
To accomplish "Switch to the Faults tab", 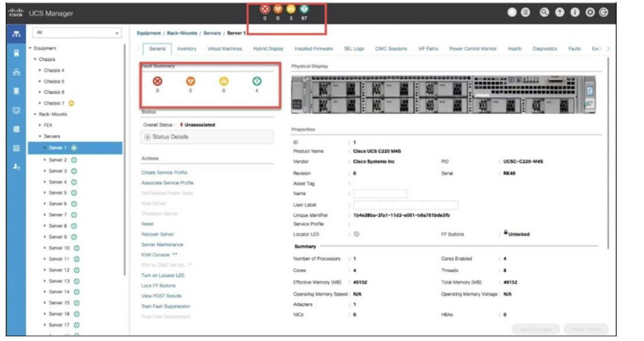I will (x=574, y=48).
